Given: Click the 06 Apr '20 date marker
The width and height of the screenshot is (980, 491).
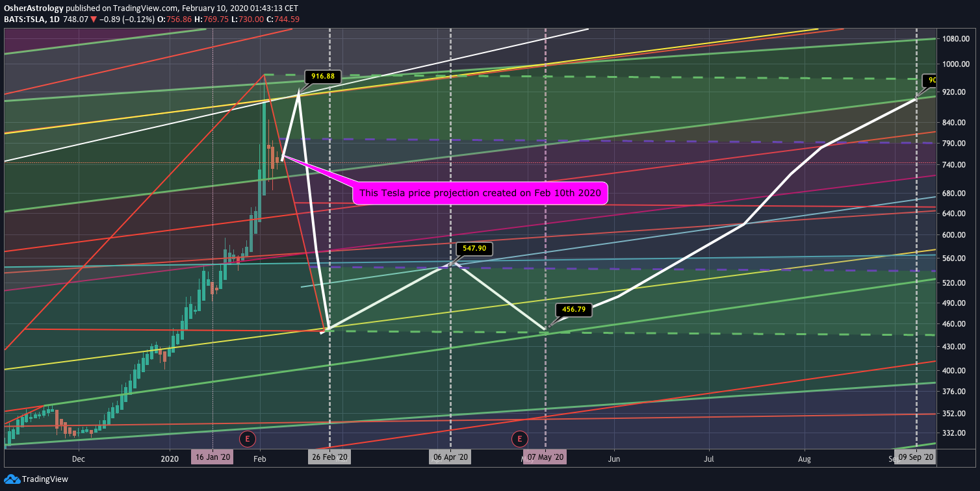Looking at the screenshot, I should pyautogui.click(x=450, y=457).
